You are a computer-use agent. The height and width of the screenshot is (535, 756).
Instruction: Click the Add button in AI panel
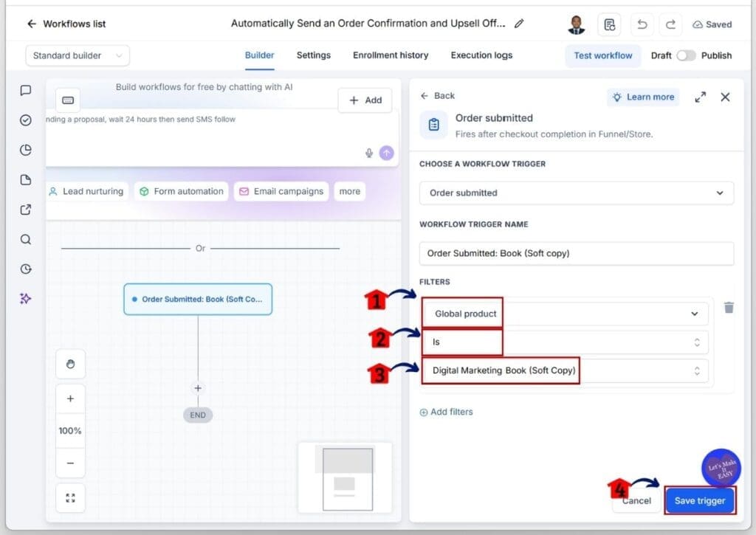pyautogui.click(x=365, y=100)
